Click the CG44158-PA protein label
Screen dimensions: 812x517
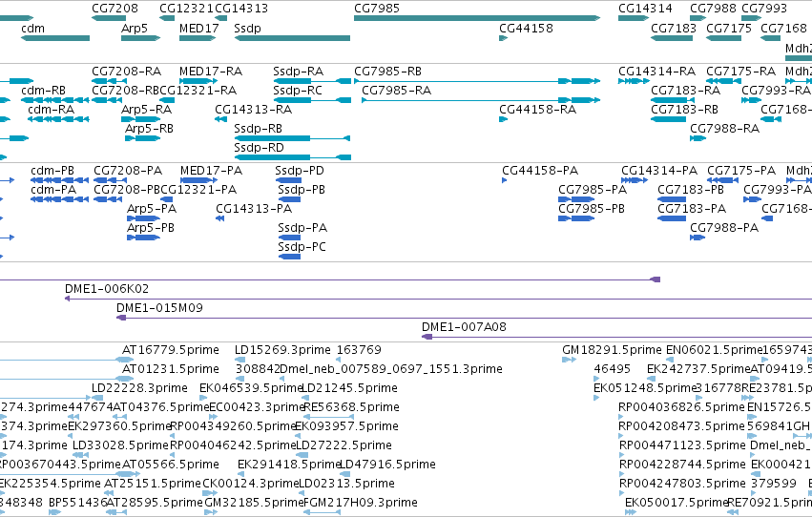click(540, 170)
